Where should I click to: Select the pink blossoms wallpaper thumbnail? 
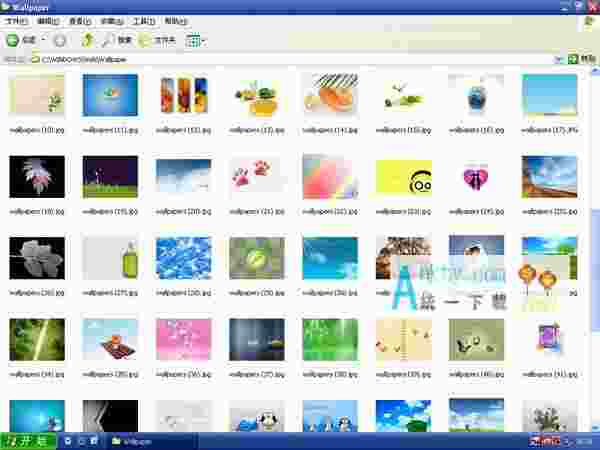[x=184, y=340]
